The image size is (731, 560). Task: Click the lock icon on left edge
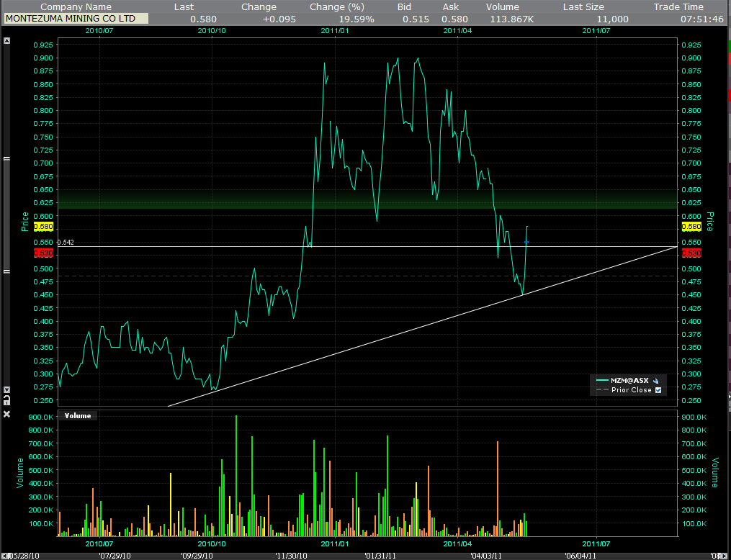[x=7, y=399]
